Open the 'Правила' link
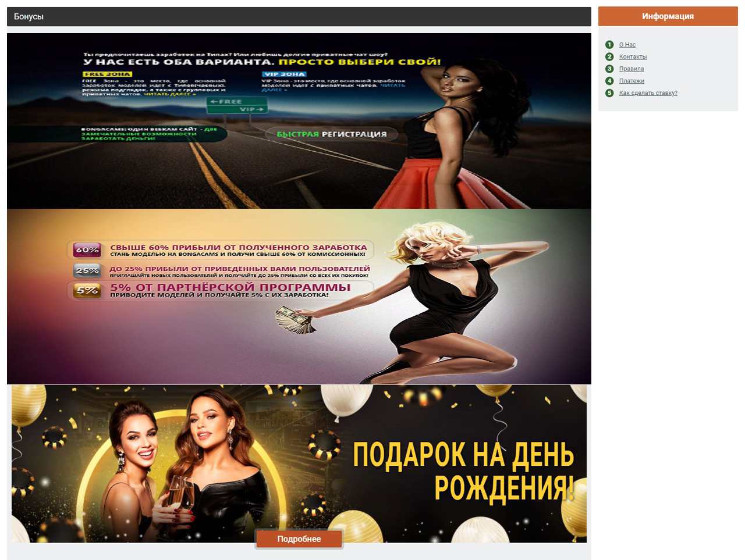745x560 pixels. 631,69
